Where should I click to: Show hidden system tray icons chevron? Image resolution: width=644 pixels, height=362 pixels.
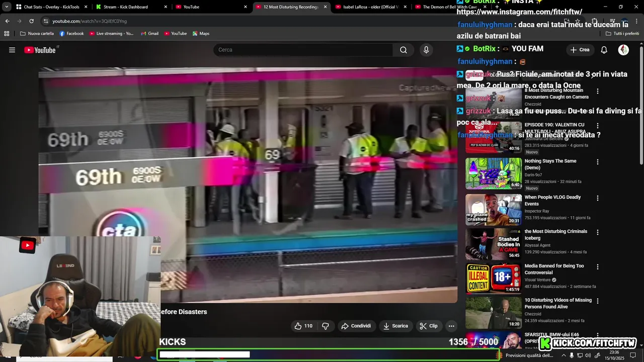[x=563, y=355]
